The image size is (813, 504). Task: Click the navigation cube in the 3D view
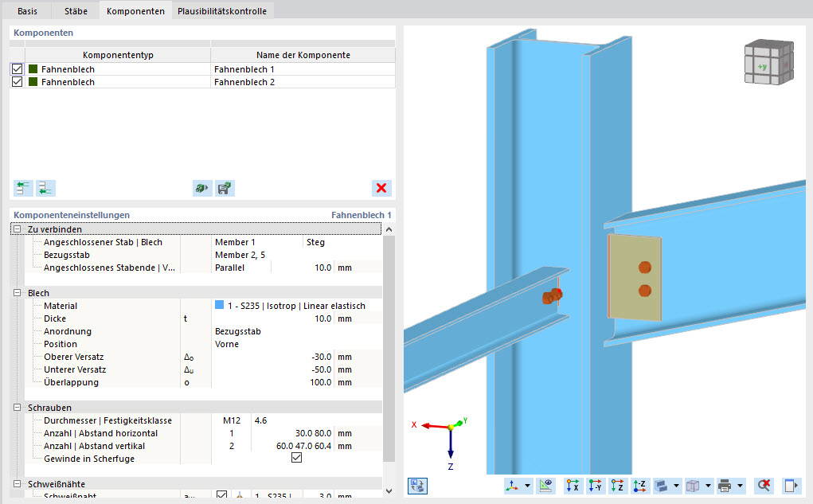769,62
